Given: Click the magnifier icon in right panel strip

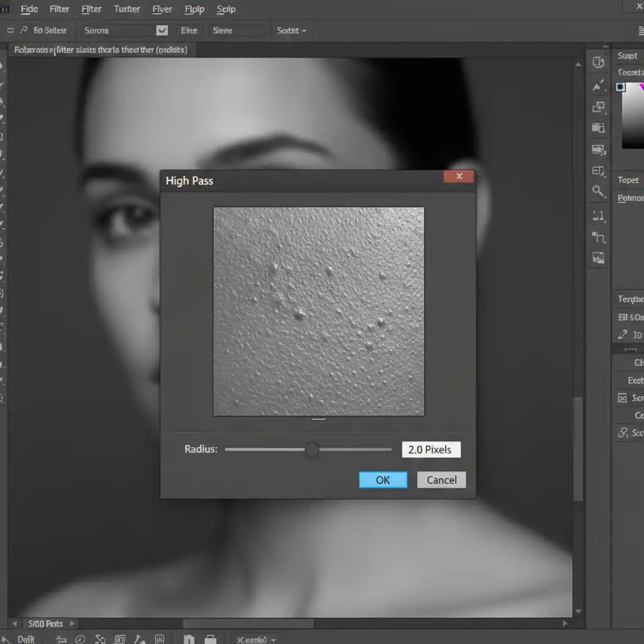Looking at the screenshot, I should coord(598,191).
